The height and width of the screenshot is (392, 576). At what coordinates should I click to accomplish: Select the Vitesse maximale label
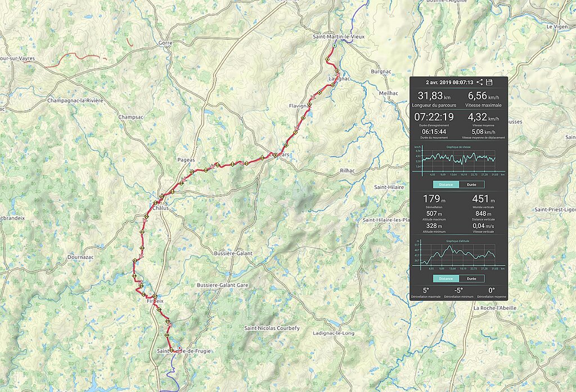[483, 105]
